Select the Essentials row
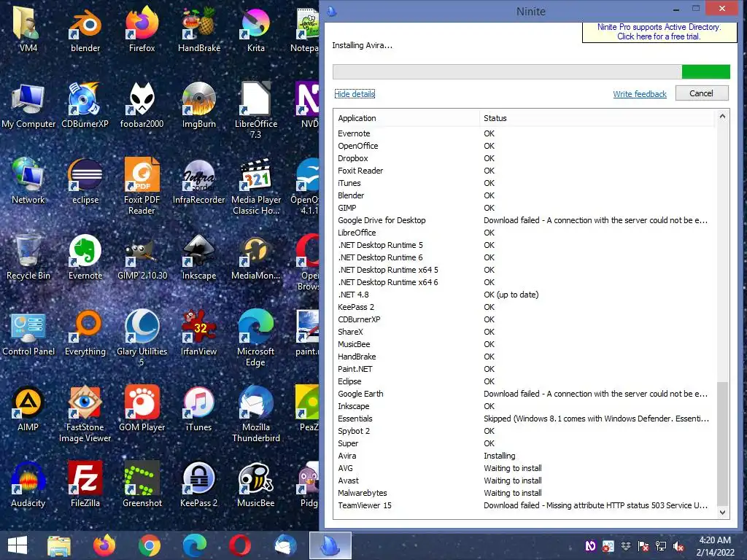Viewport: 747px width, 560px height. click(x=524, y=419)
